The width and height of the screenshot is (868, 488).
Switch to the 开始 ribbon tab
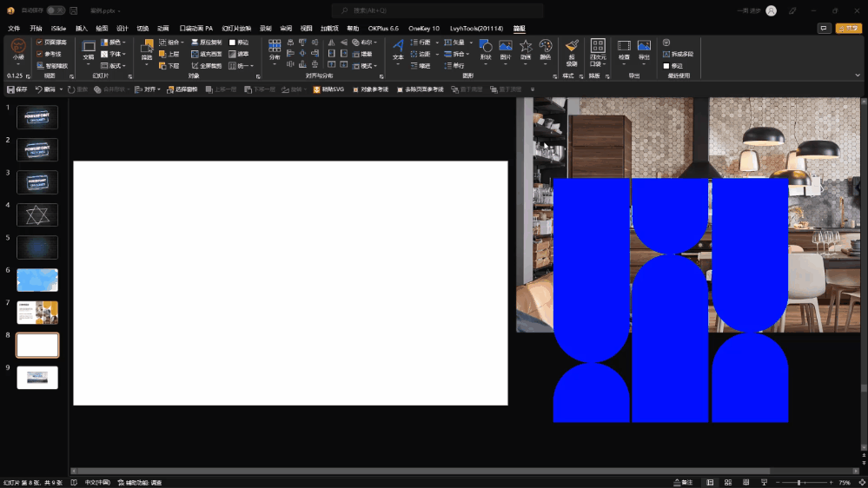click(x=36, y=28)
